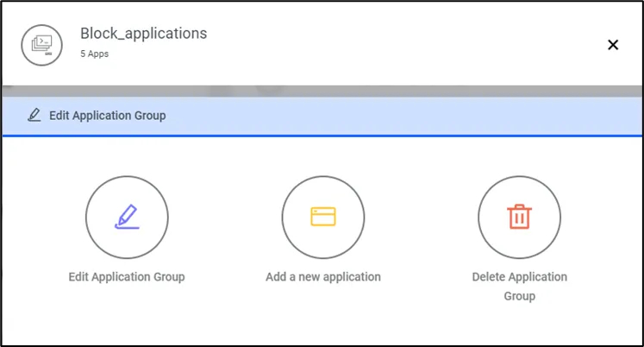Click the small pencil icon in the tab bar
The width and height of the screenshot is (644, 347).
[34, 115]
